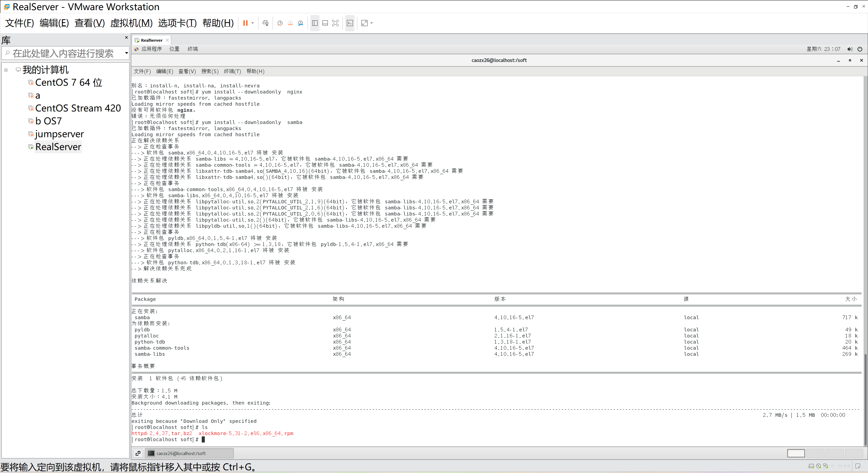Open the power options dropdown arrow

tap(253, 23)
